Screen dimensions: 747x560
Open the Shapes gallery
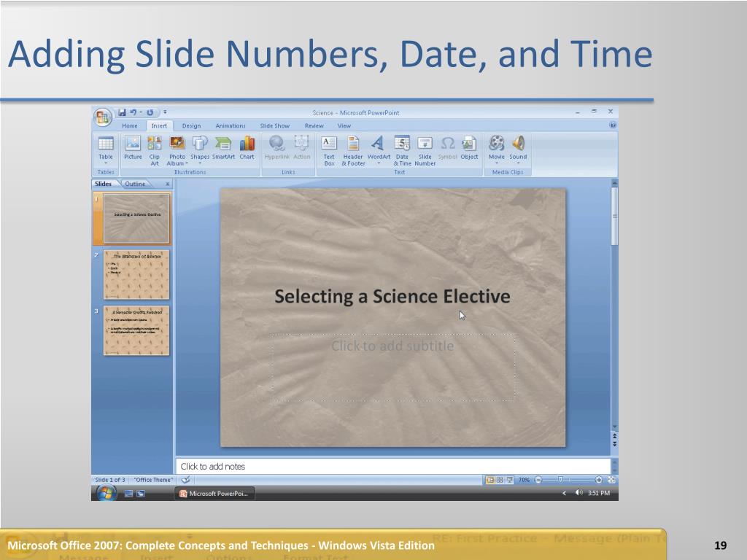[200, 149]
